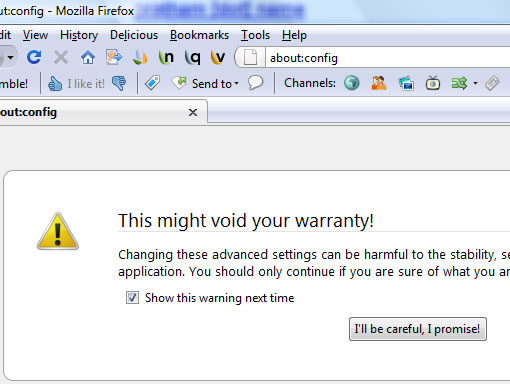Select the video TV channel icon
Screen dimensions: 510x384
[x=433, y=83]
